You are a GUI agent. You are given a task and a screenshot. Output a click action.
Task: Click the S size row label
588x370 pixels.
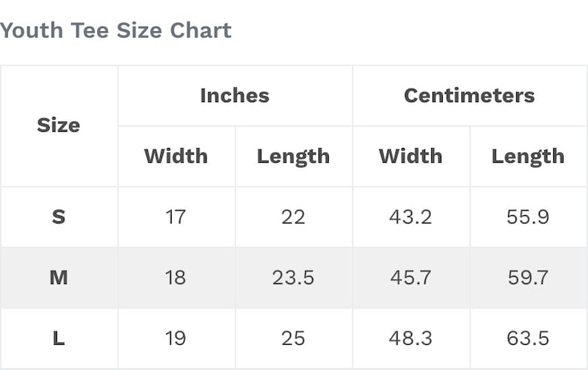(59, 217)
